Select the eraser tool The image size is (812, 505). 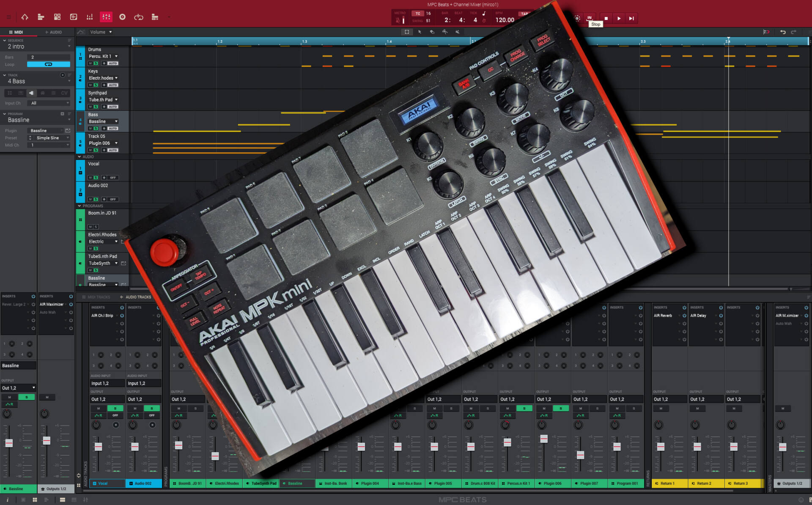[432, 32]
